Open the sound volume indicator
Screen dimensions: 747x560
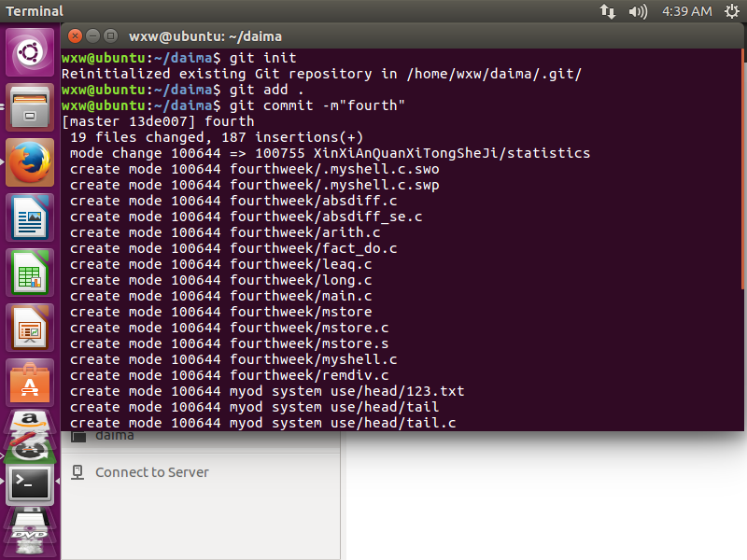[638, 11]
